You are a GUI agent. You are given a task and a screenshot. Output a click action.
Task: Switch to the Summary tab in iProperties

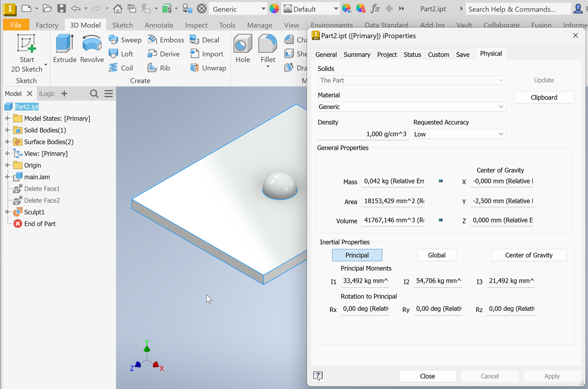click(357, 54)
